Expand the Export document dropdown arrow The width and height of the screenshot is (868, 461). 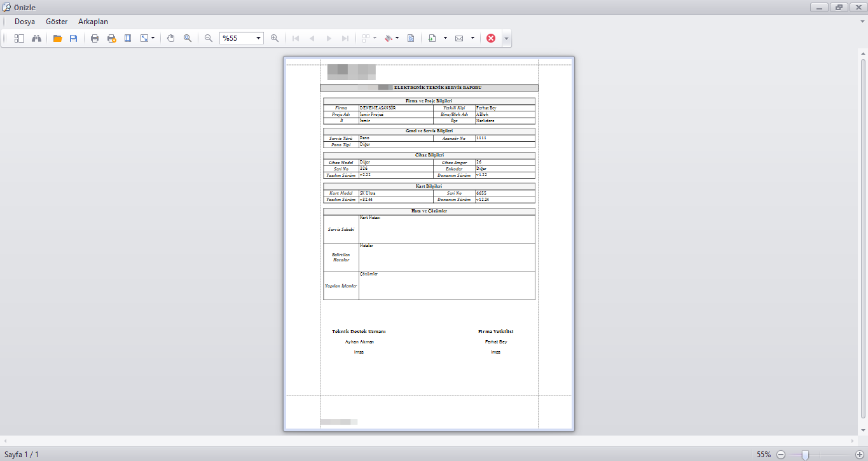tap(445, 38)
